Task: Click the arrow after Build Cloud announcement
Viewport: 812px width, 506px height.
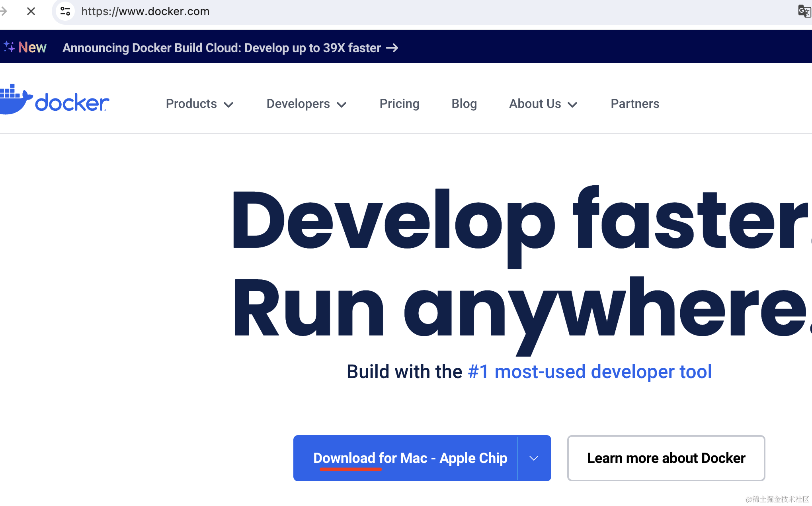Action: (x=392, y=48)
